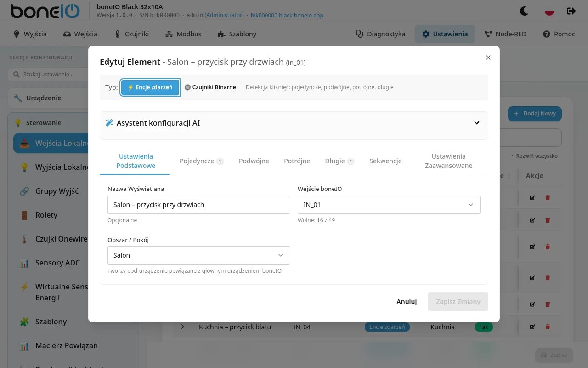Click the Sensory ADC chart icon
Viewport: 588px width, 368px height.
point(24,263)
